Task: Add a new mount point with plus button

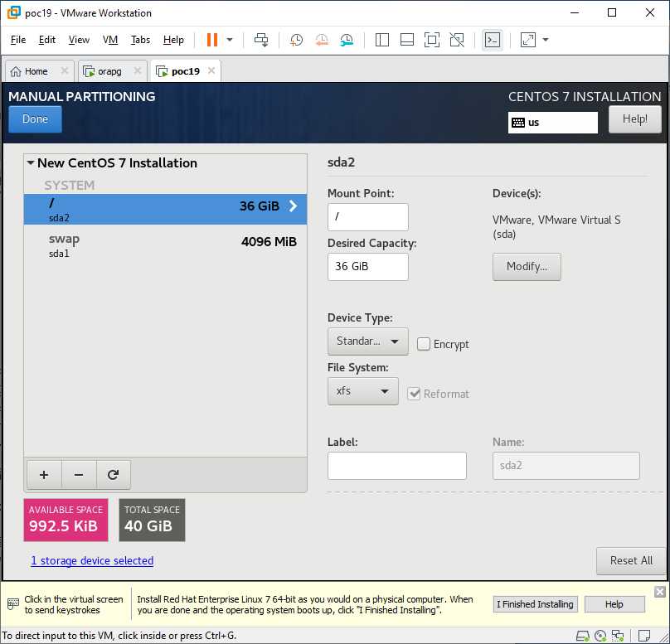Action: (44, 475)
